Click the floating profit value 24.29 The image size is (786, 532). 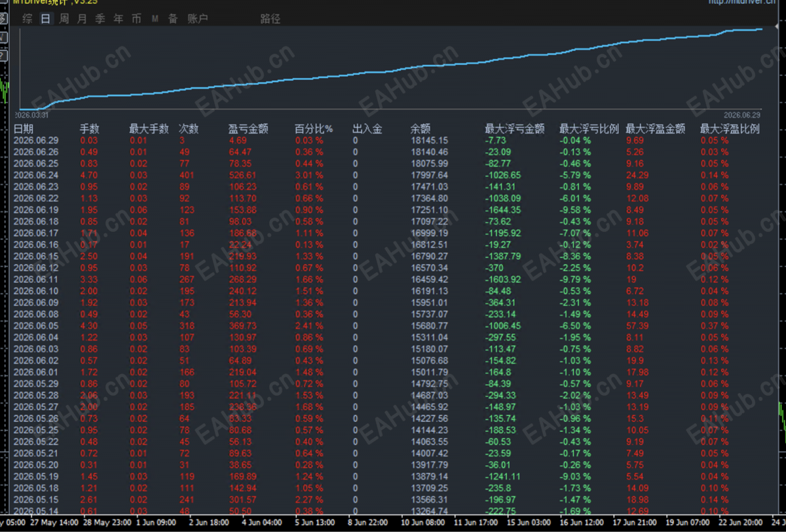pos(638,176)
